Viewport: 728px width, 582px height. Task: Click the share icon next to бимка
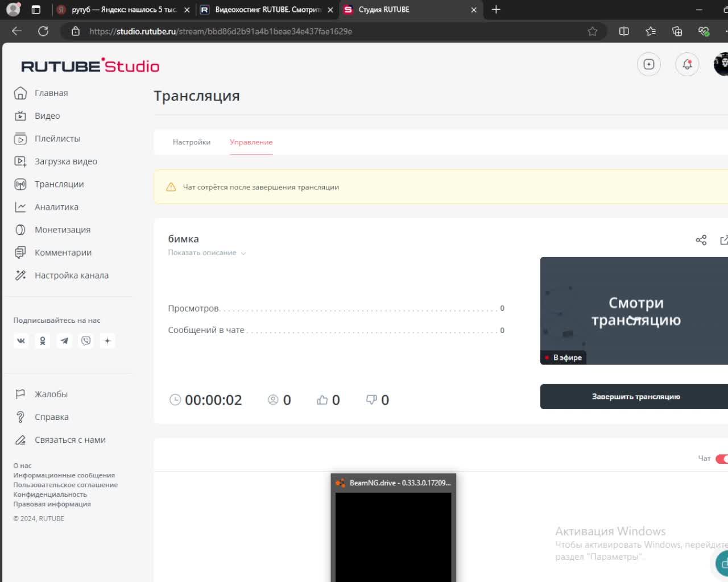click(701, 240)
